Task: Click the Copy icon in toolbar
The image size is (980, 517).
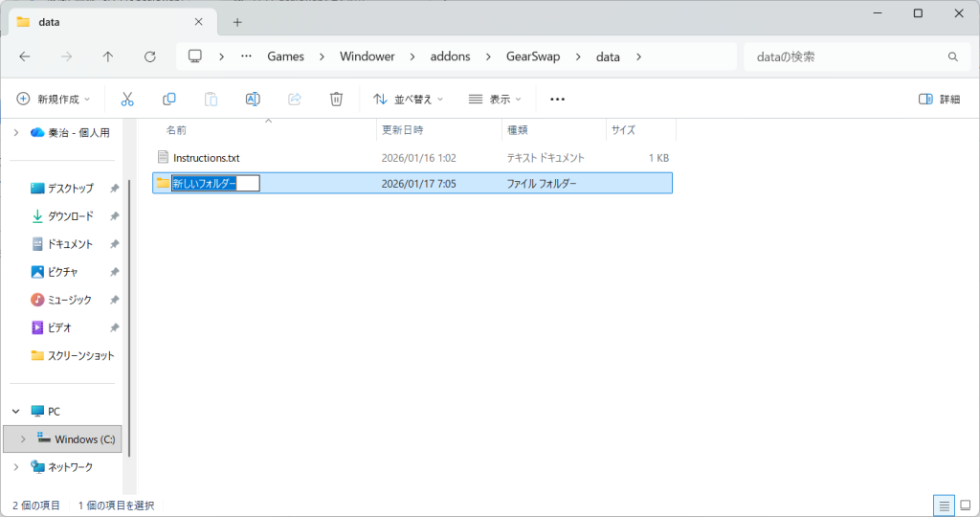Action: pyautogui.click(x=169, y=99)
